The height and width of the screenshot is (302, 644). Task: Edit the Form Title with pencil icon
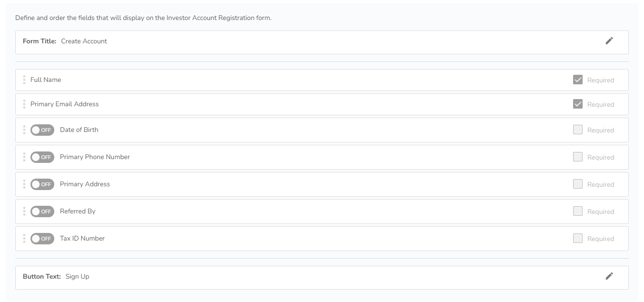[609, 41]
